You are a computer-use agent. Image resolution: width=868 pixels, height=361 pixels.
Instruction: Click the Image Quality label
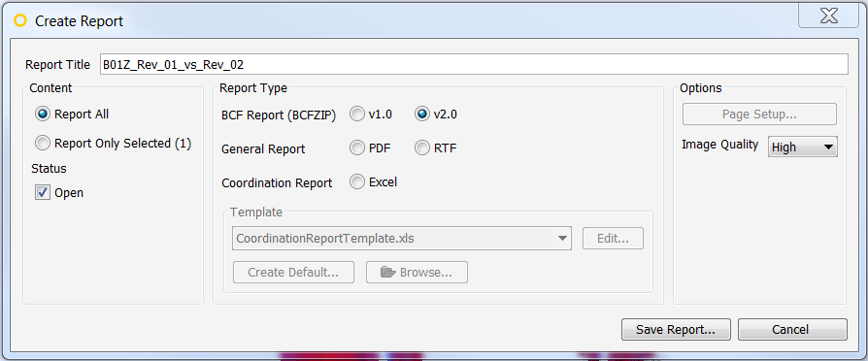(720, 145)
